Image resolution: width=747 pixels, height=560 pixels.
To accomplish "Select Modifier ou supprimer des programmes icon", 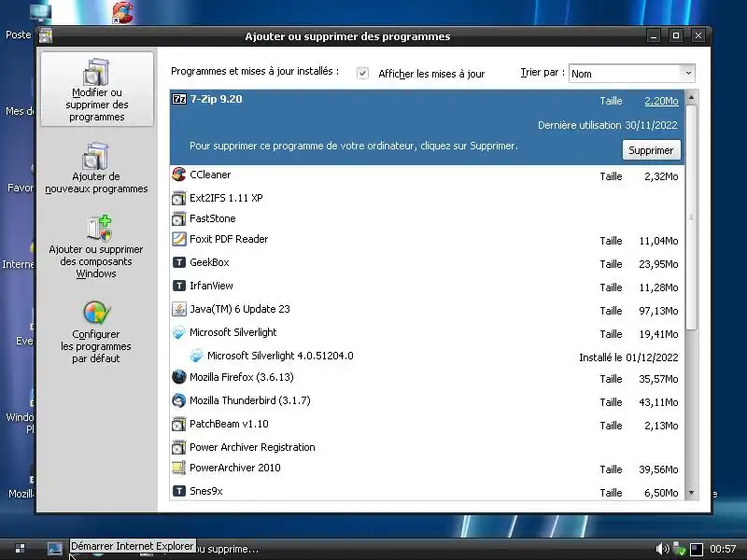I will tap(97, 72).
